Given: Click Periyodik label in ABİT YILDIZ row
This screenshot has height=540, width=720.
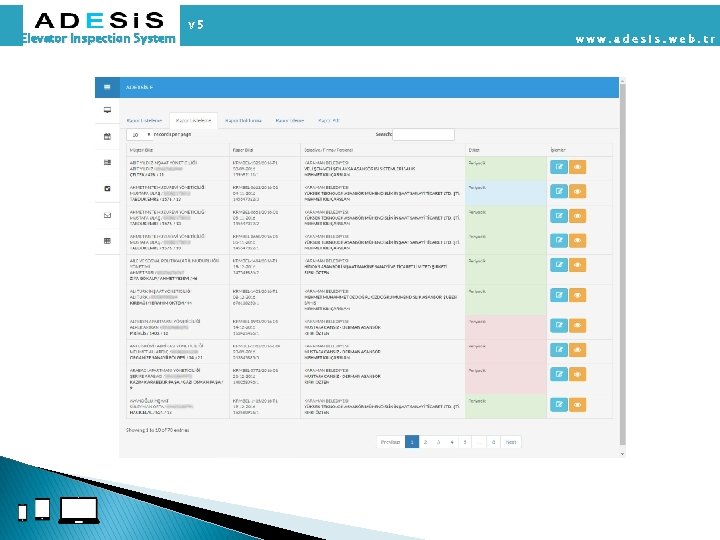Looking at the screenshot, I should pos(477,163).
